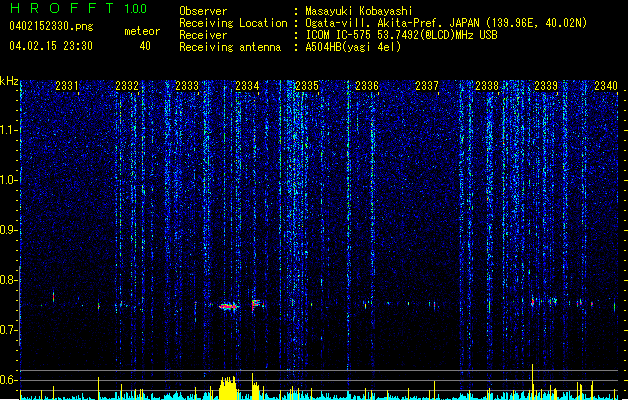Click the 2335 time marker
629x400 pixels.
coord(307,86)
